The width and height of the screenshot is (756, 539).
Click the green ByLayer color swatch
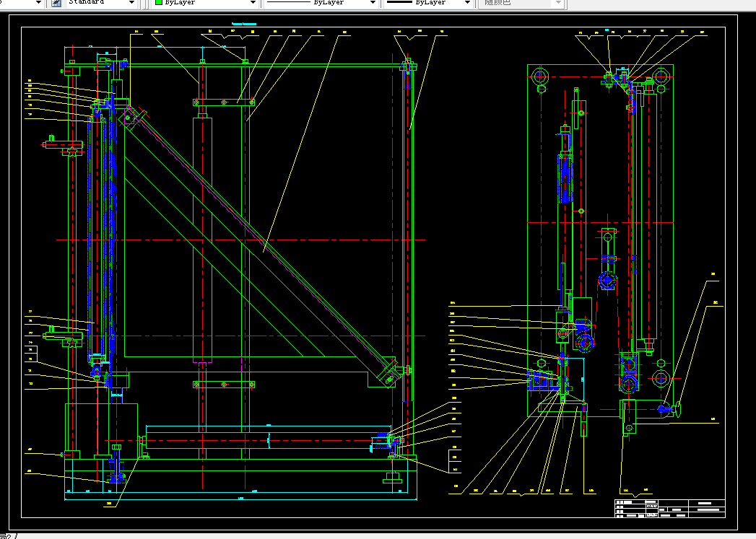[159, 2]
